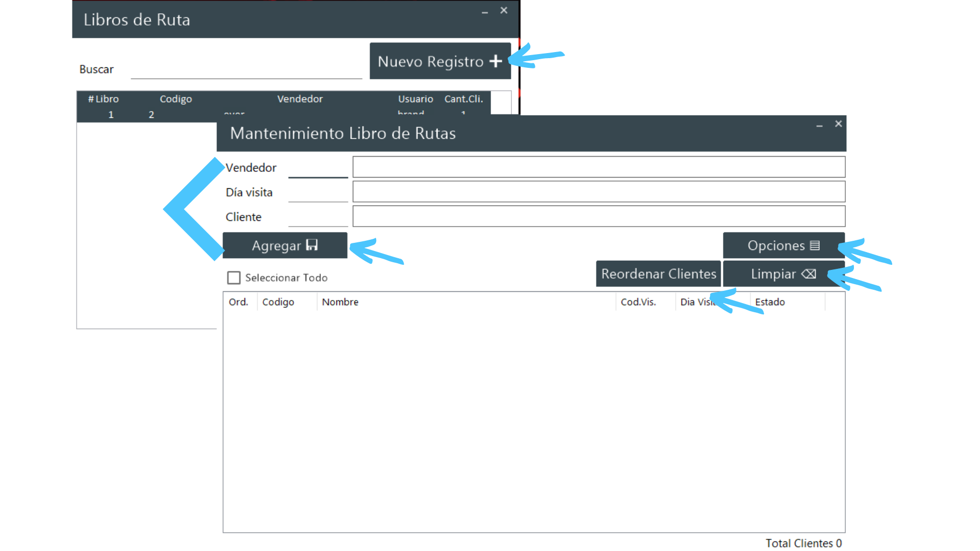Close the Libros de Ruta window
Image resolution: width=980 pixels, height=551 pixels.
pos(504,11)
